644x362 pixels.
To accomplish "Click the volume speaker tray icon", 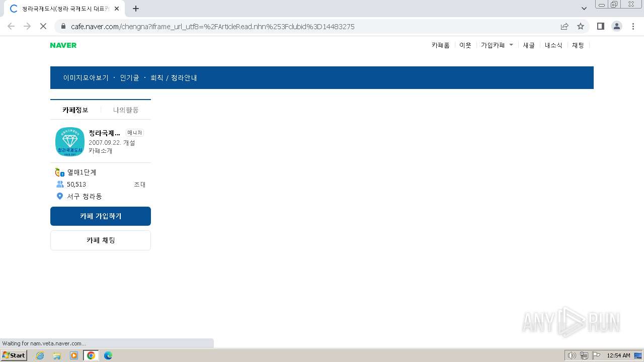I will coord(572,355).
